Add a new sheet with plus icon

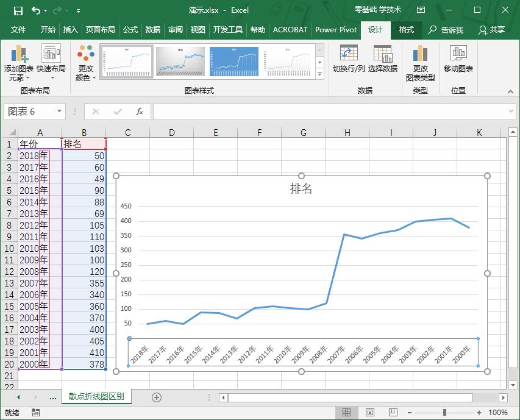click(157, 397)
